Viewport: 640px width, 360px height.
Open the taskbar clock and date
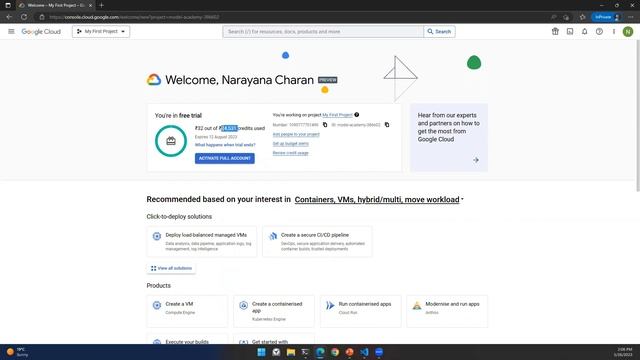pos(624,352)
